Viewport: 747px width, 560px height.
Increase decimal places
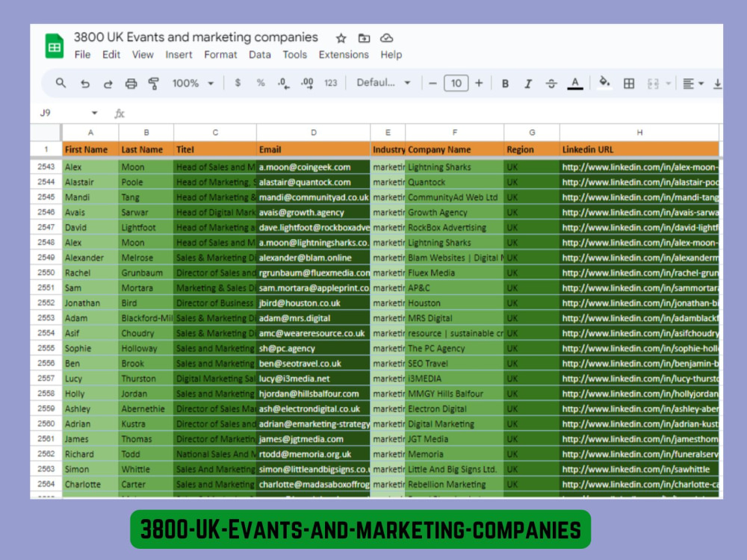[307, 84]
